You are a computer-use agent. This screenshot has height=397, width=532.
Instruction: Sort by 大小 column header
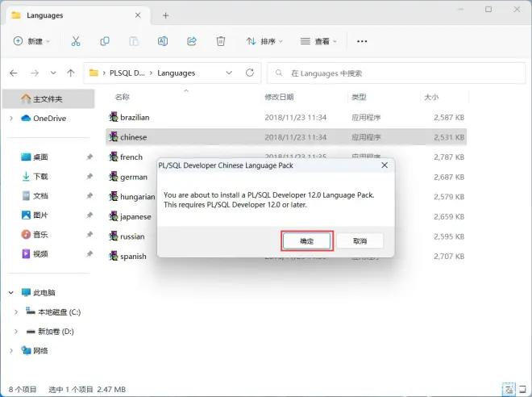(x=431, y=97)
